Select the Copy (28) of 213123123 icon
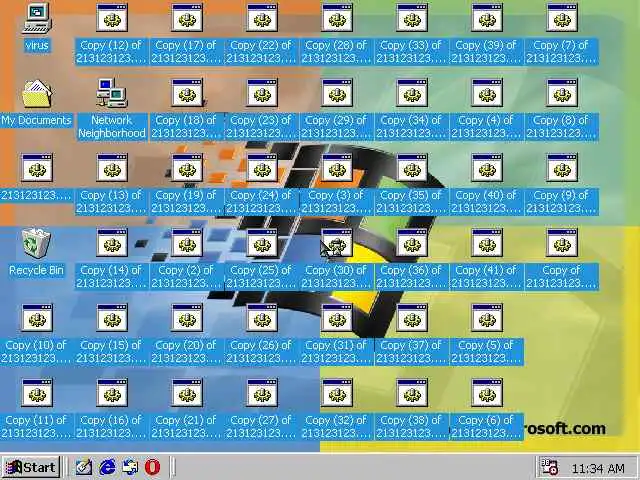Viewport: 640px width, 480px height. point(337,18)
